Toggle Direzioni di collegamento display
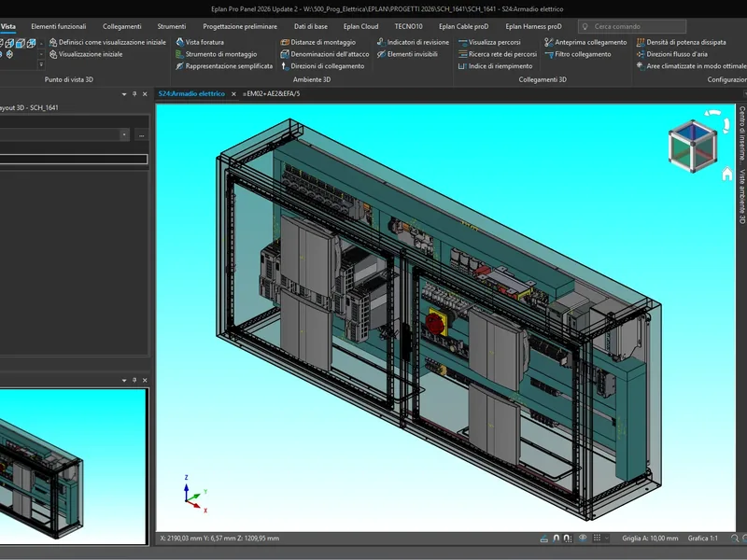 point(322,66)
